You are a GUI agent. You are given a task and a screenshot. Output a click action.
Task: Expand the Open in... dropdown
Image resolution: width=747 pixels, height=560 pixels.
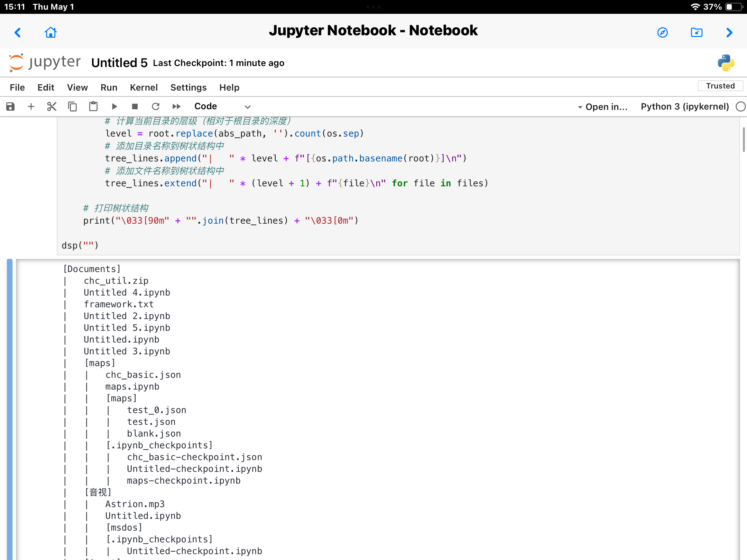(602, 107)
